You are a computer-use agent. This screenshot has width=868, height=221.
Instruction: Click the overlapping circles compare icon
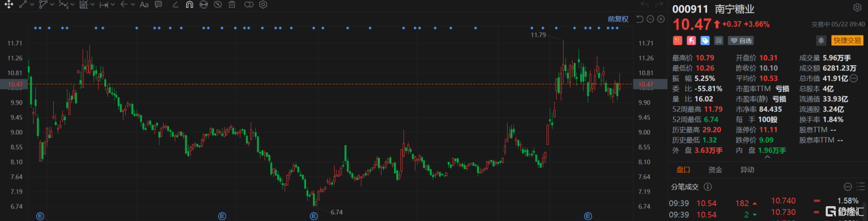[248, 5]
